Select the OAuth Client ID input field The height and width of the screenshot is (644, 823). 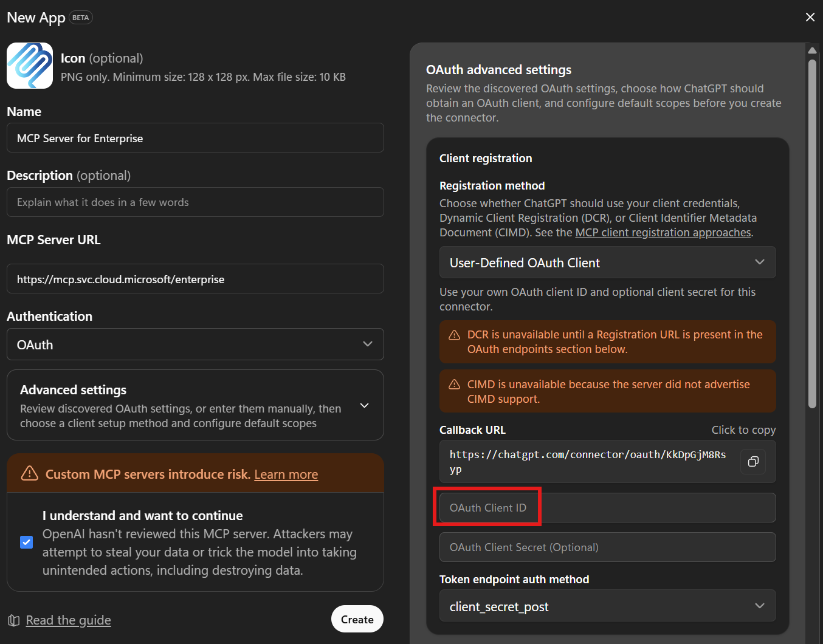(x=607, y=507)
